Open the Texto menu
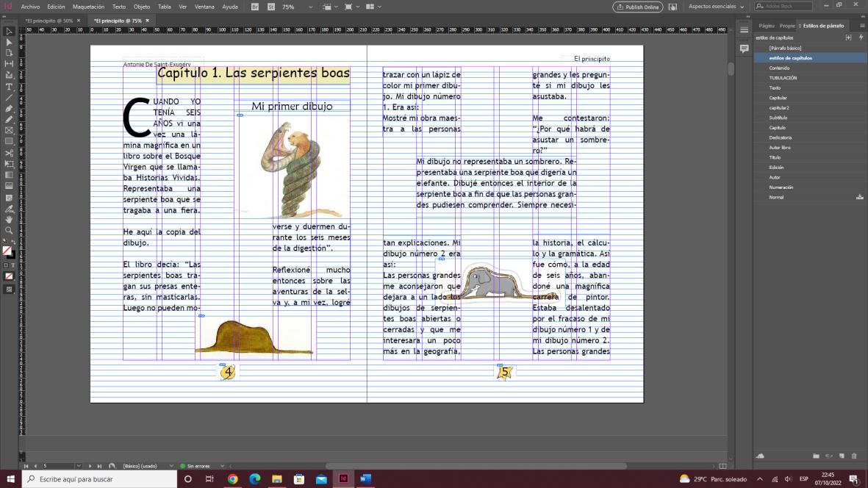 tap(119, 7)
